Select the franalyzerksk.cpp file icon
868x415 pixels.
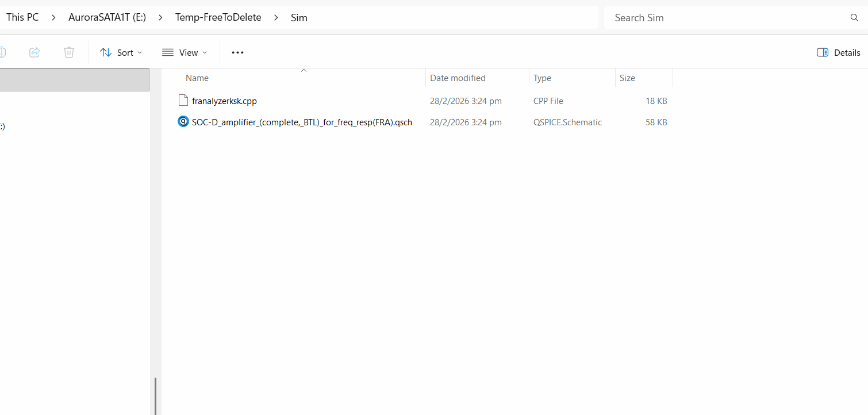(x=183, y=101)
